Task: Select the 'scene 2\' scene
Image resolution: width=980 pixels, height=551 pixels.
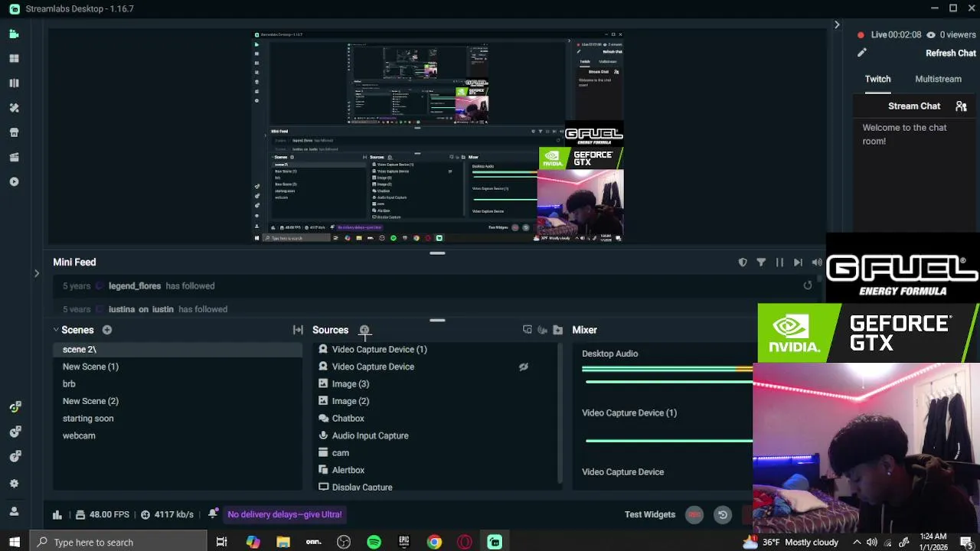Action: click(x=178, y=349)
